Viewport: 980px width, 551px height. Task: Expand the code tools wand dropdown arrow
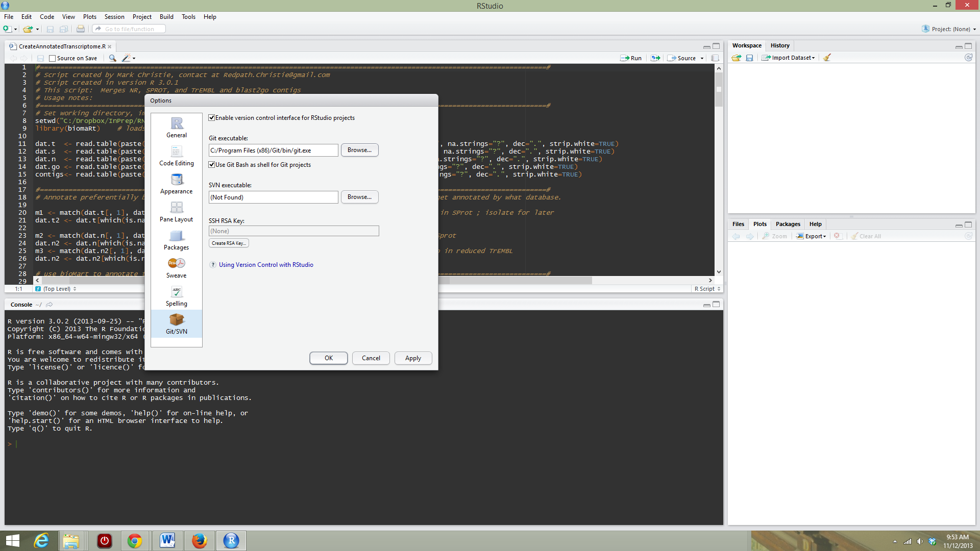[x=134, y=58]
